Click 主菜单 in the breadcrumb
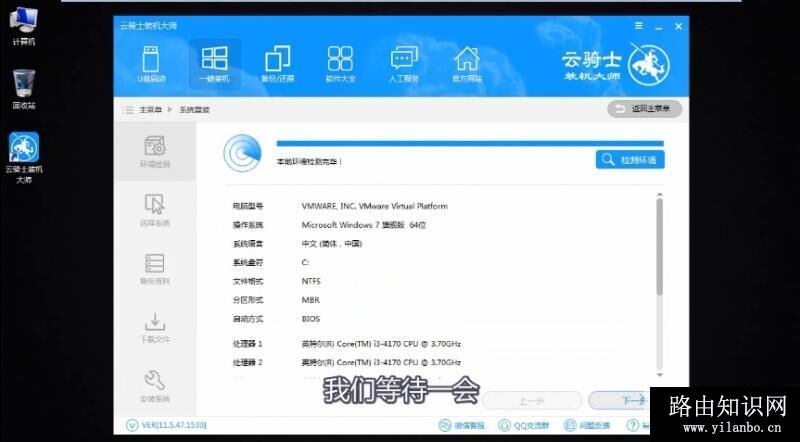The width and height of the screenshot is (800, 442). tap(151, 110)
